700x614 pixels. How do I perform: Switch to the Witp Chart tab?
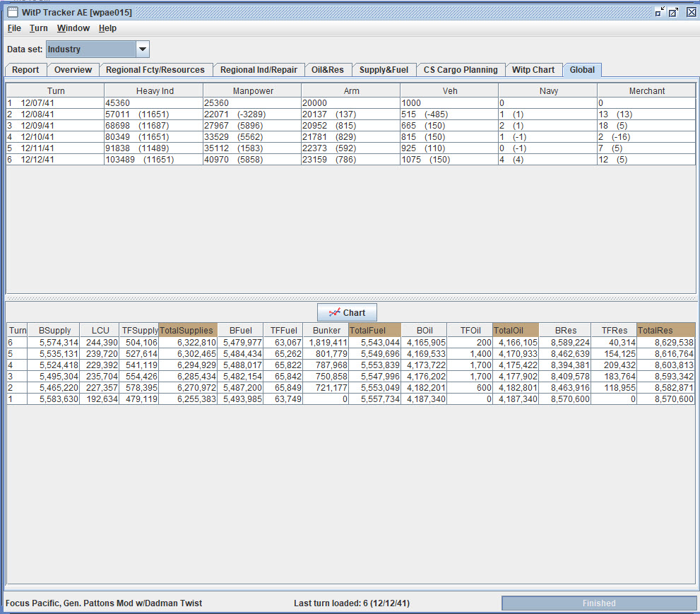533,70
